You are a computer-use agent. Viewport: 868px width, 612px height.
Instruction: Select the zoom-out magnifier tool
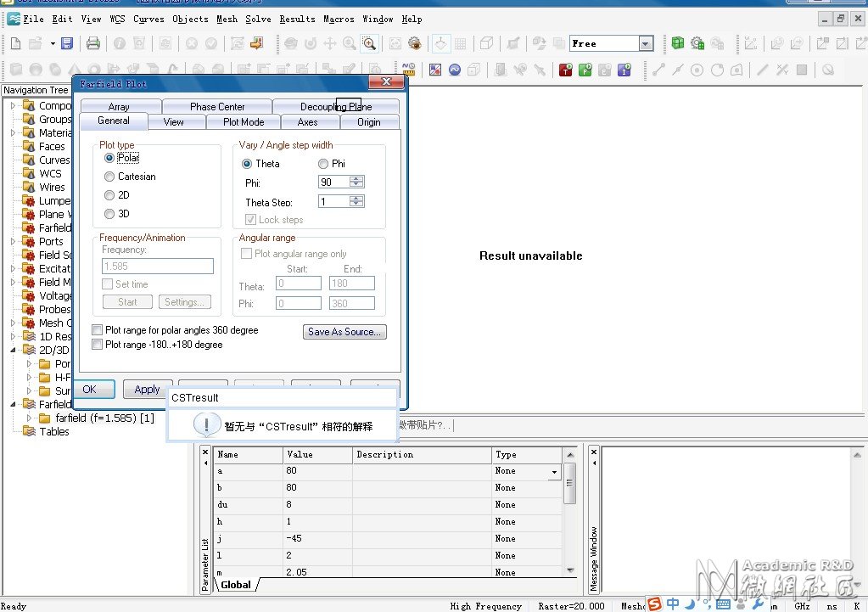pos(350,43)
